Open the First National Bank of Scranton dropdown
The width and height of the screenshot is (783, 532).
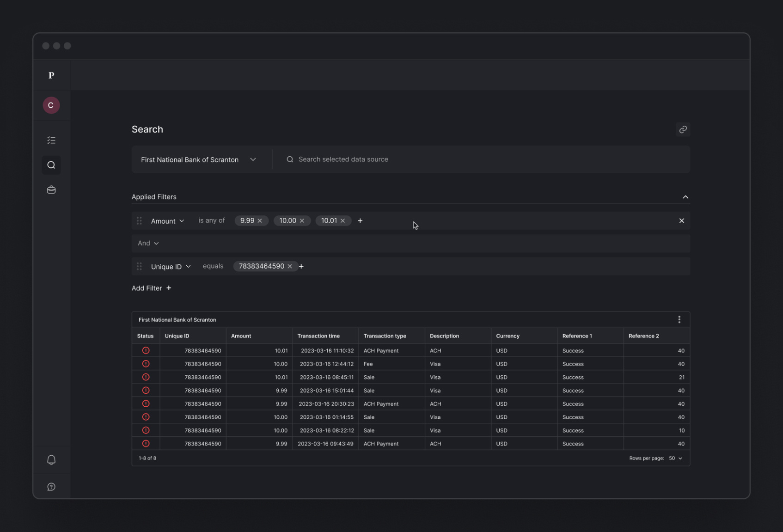click(199, 159)
